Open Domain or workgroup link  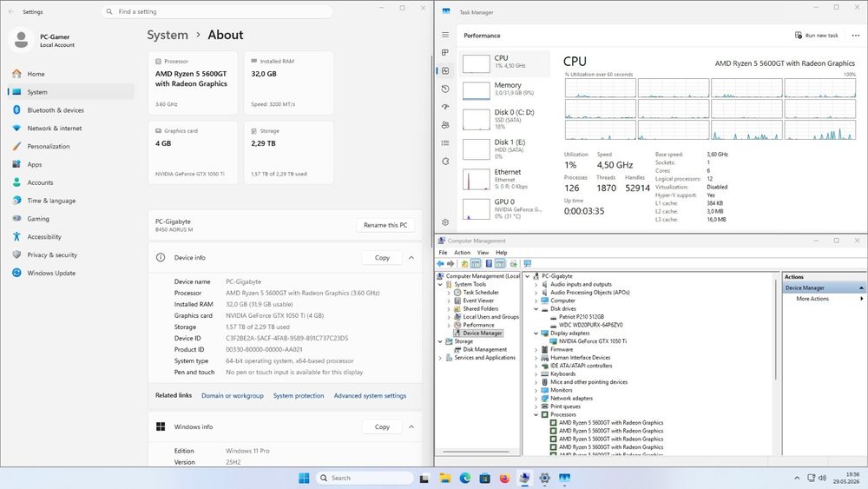(233, 395)
